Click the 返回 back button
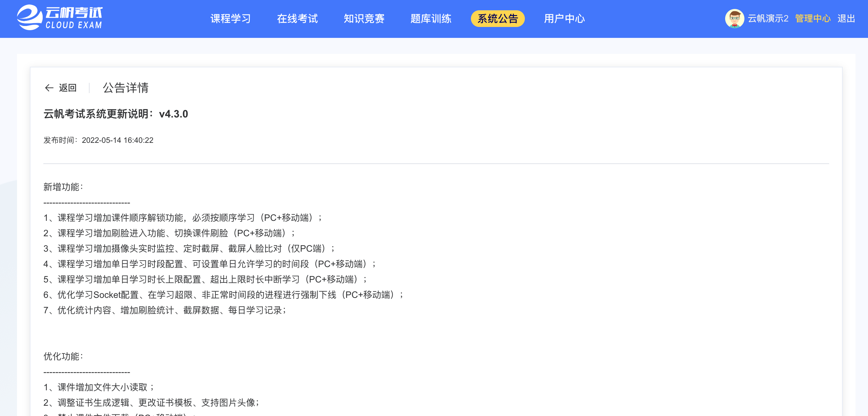This screenshot has height=416, width=868. point(61,88)
